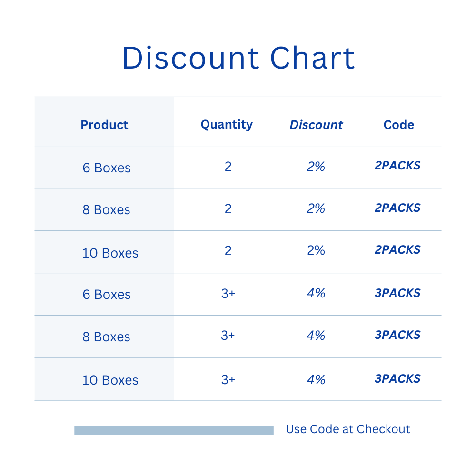The width and height of the screenshot is (476, 476).
Task: Select 2PACKS code in the first 8 Boxes row
Action: pyautogui.click(x=397, y=208)
